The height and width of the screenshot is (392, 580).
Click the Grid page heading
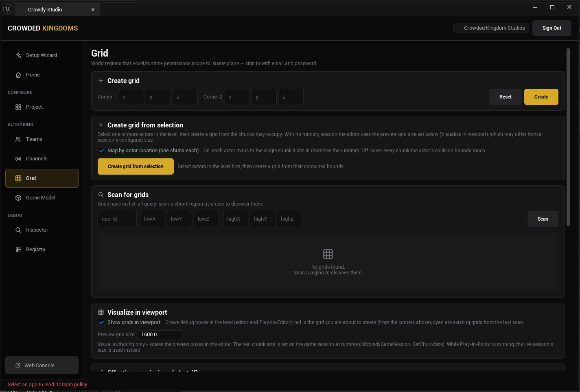click(x=100, y=53)
